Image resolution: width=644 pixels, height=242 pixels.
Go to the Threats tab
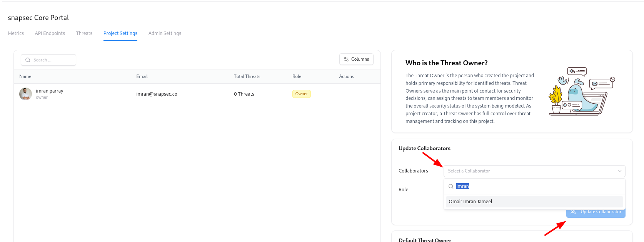[x=84, y=33]
